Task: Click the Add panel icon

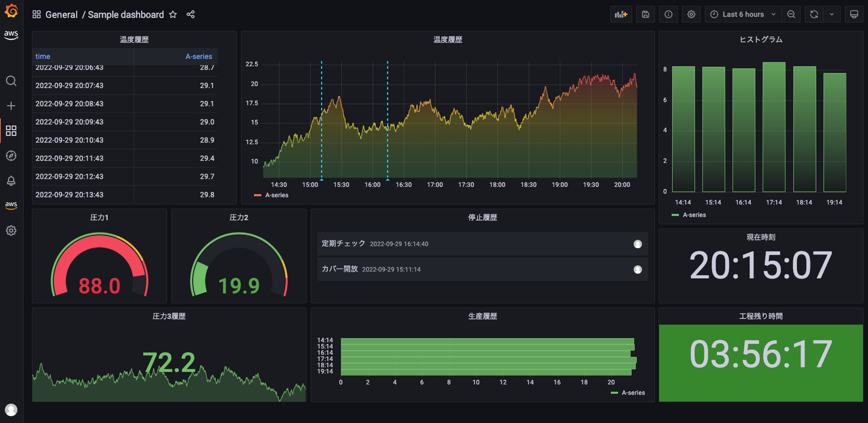Action: pyautogui.click(x=621, y=14)
